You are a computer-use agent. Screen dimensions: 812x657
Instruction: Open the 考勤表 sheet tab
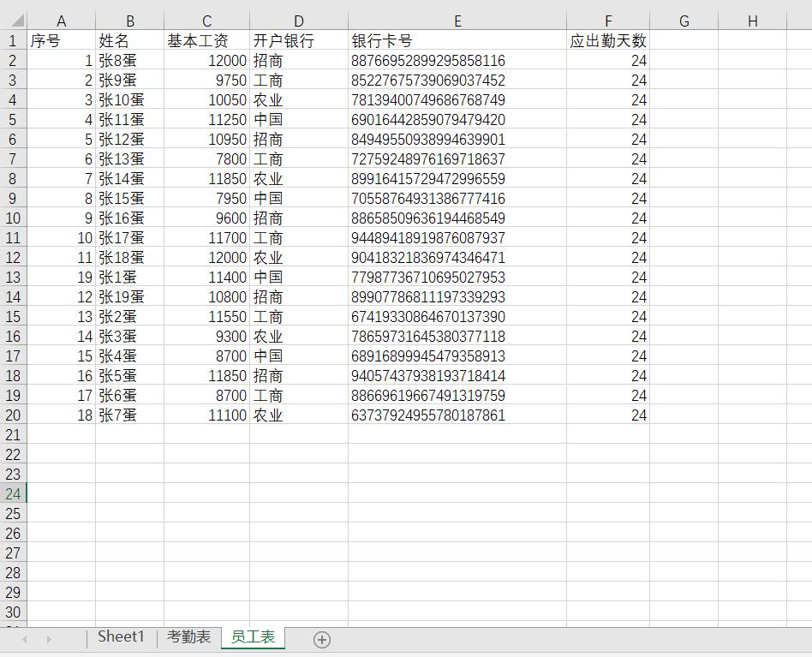[188, 637]
